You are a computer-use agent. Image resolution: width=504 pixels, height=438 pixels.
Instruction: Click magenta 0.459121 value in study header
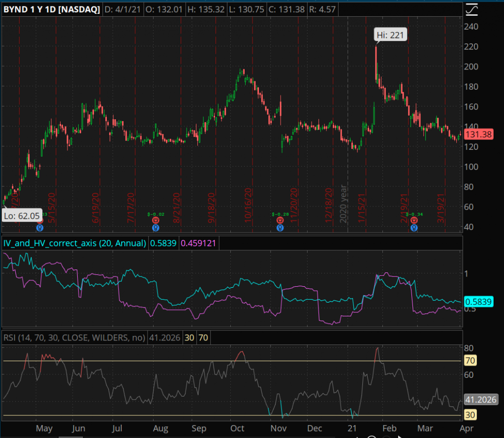pos(198,243)
